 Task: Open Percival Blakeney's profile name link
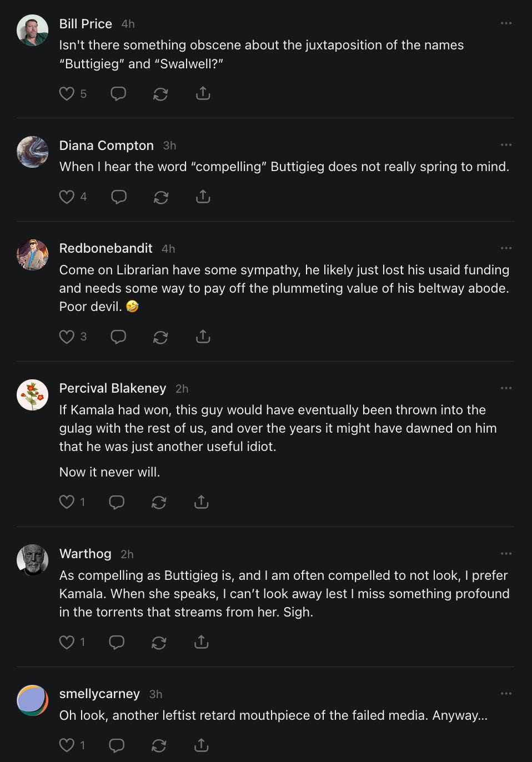(113, 388)
